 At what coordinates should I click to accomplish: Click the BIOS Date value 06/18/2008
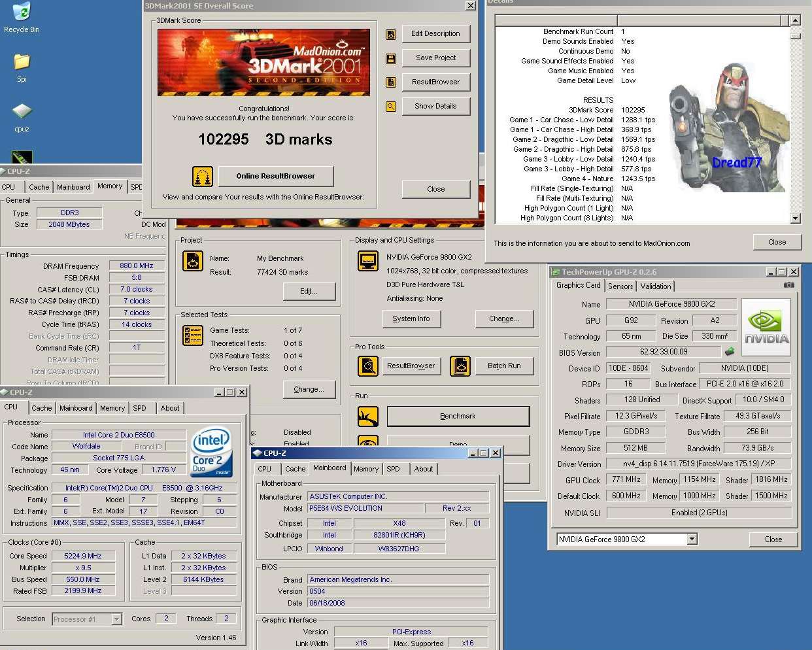coord(398,604)
